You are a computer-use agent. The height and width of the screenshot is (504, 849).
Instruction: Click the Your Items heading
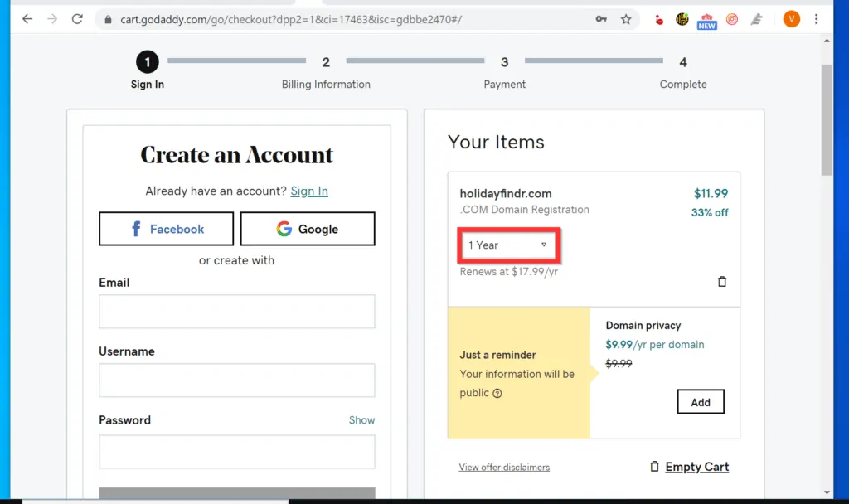pyautogui.click(x=496, y=142)
